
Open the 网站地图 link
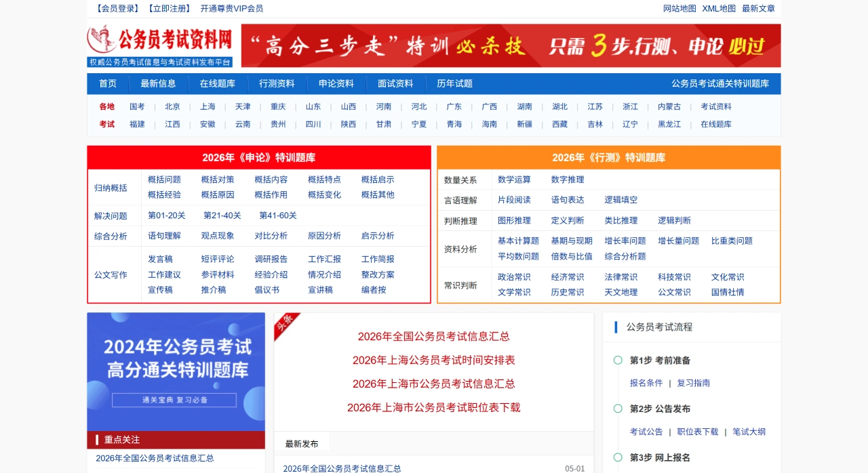pos(679,8)
